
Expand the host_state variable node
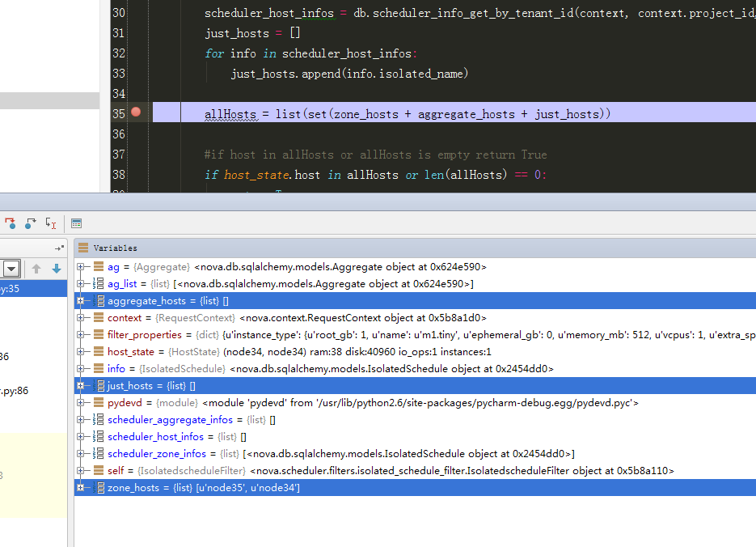coord(81,352)
